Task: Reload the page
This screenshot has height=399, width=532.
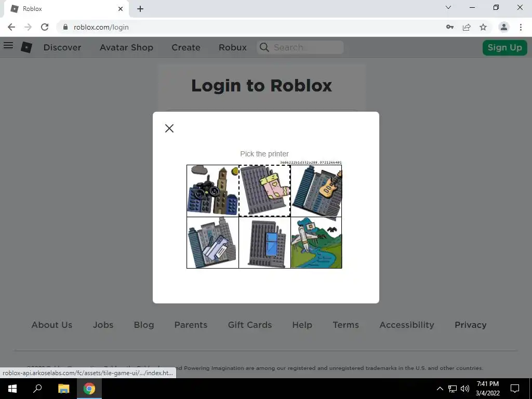Action: coord(45,27)
